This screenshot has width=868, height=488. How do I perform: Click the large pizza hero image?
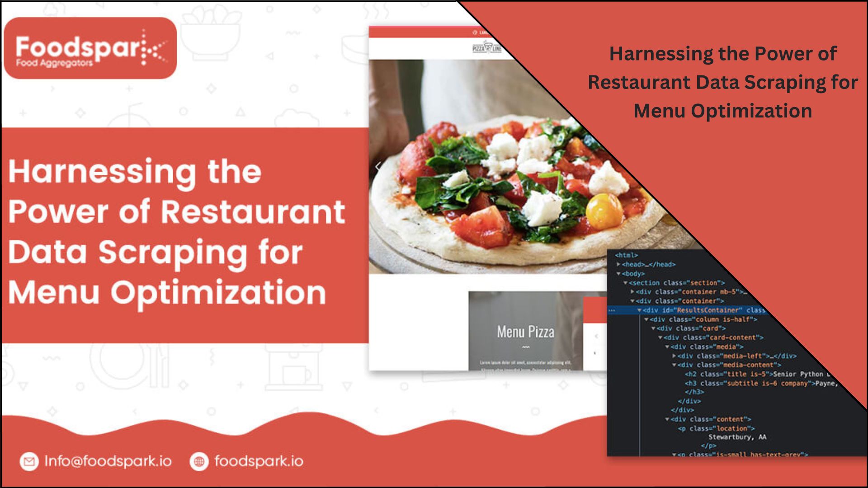(x=488, y=181)
